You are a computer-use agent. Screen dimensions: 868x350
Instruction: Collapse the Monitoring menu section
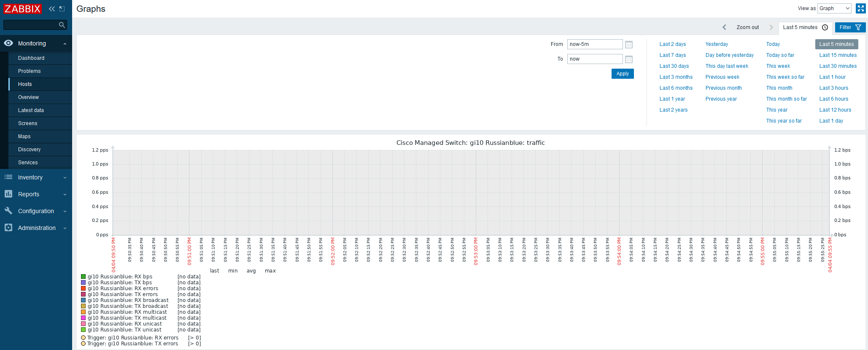point(36,43)
